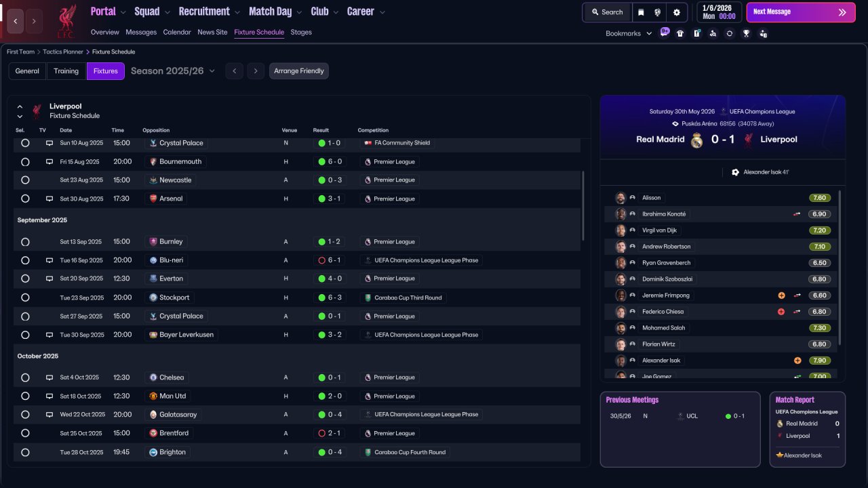The height and width of the screenshot is (488, 868).
Task: Open the saved bookmark icon beside Search
Action: tap(641, 12)
